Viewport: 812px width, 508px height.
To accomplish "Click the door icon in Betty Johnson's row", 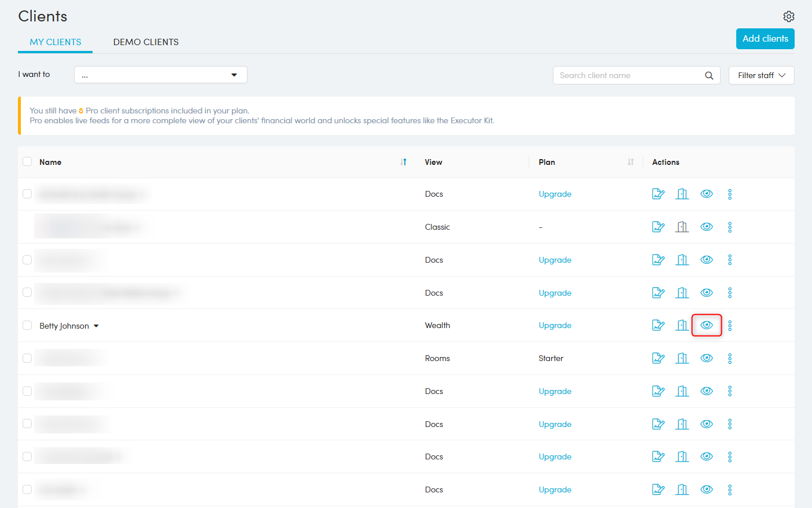I will [682, 325].
